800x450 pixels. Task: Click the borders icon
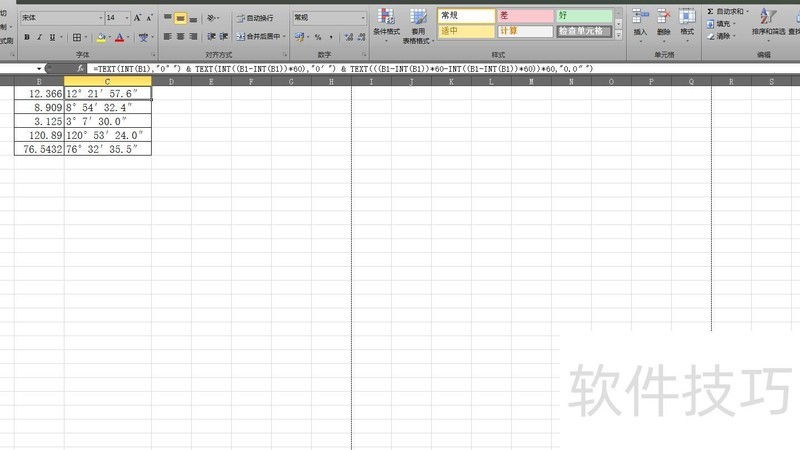[x=77, y=37]
